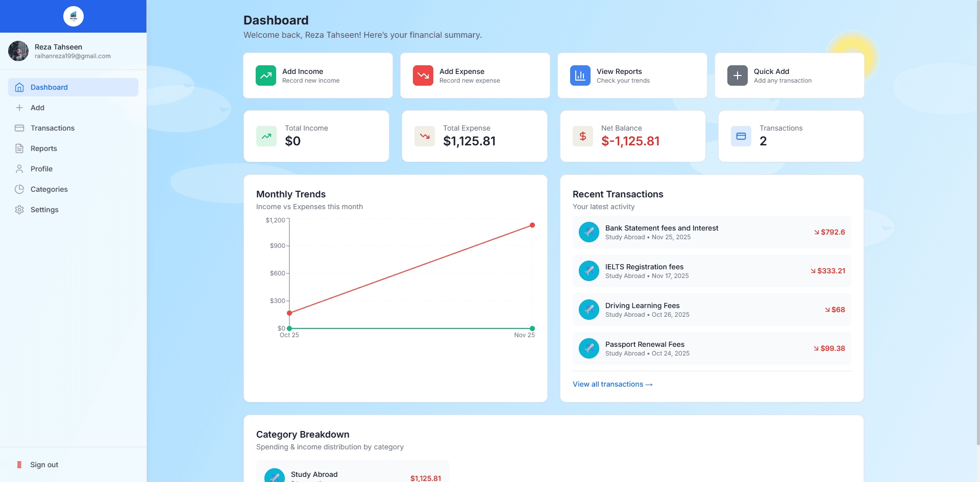Click Add Expense quick action
Viewport: 980px width, 482px height.
pos(475,75)
